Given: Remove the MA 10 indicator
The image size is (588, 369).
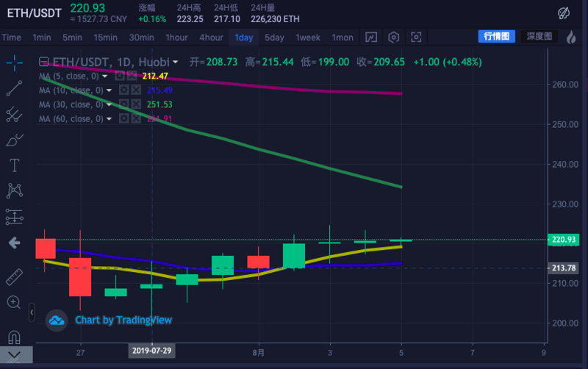Looking at the screenshot, I should coord(136,90).
